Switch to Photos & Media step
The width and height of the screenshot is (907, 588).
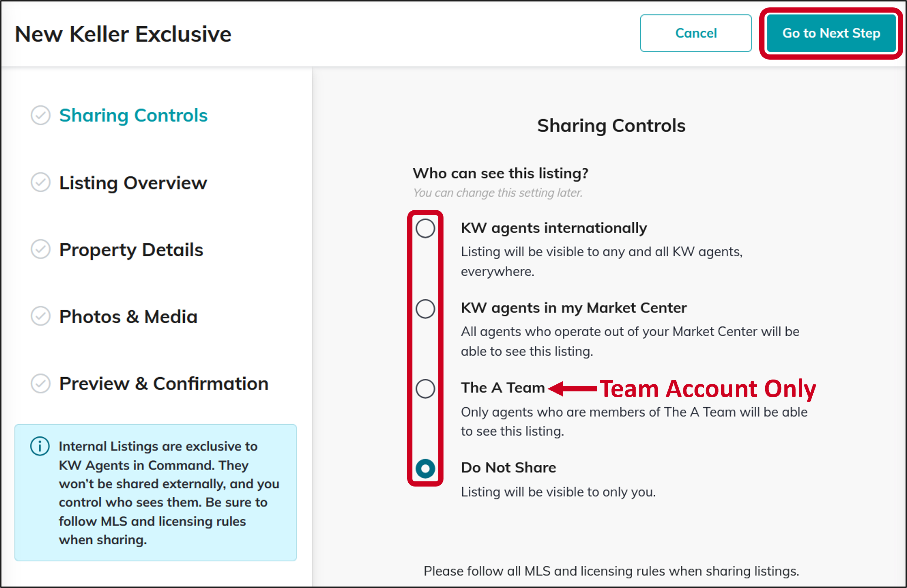tap(128, 317)
